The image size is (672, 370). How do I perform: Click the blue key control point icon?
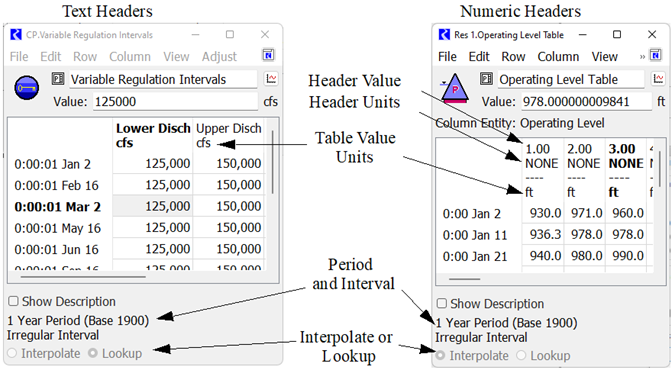tap(27, 87)
